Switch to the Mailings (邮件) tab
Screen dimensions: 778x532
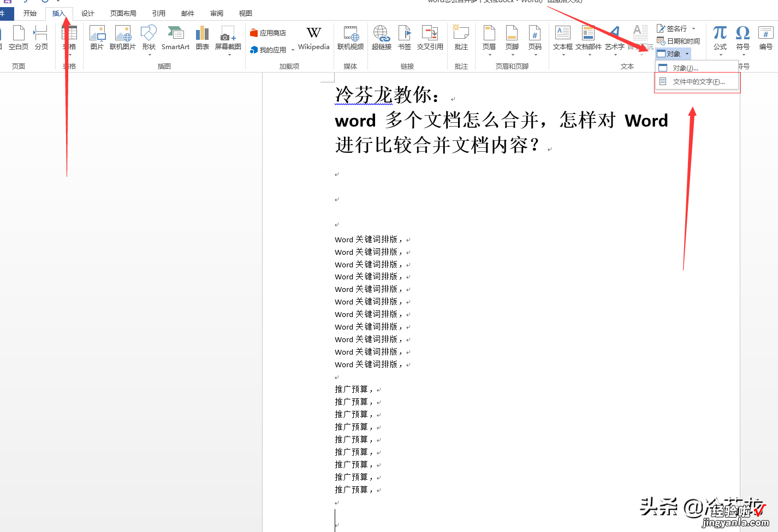point(188,13)
